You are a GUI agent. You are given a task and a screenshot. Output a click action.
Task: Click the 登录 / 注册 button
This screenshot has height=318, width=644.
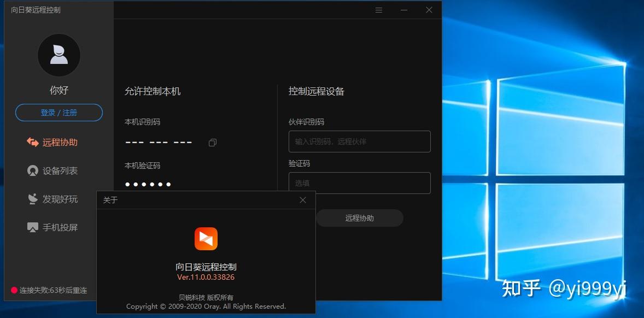click(58, 113)
